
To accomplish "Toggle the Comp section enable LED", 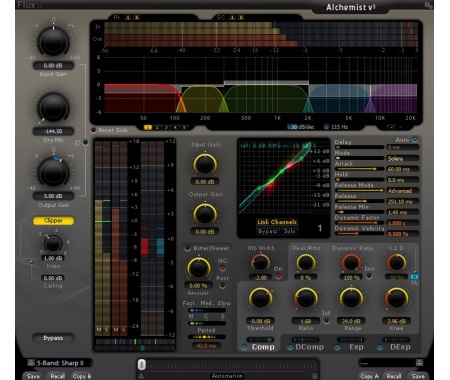I will pyautogui.click(x=244, y=347).
